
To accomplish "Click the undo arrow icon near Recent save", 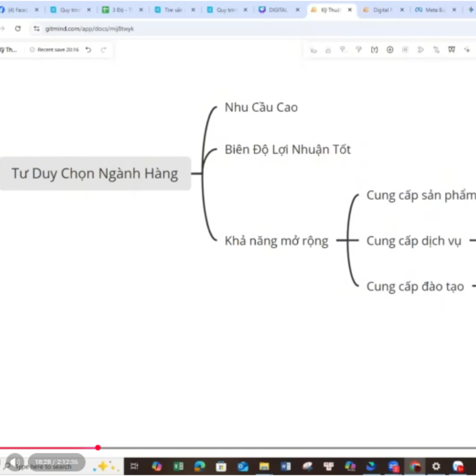I will coord(88,50).
